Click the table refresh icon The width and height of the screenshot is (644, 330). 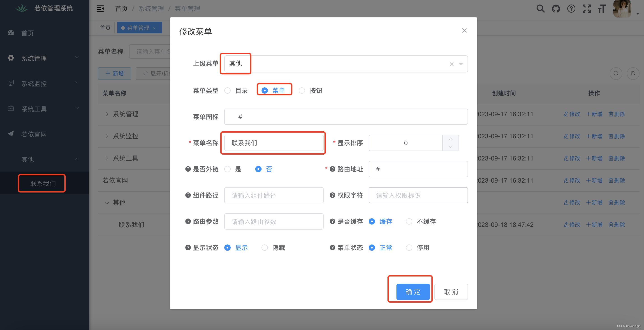633,74
